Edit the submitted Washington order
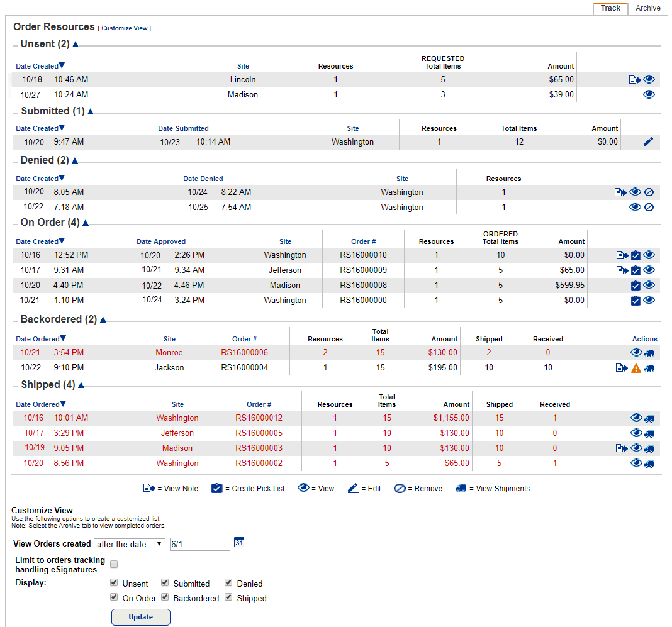This screenshot has height=627, width=672. point(649,141)
